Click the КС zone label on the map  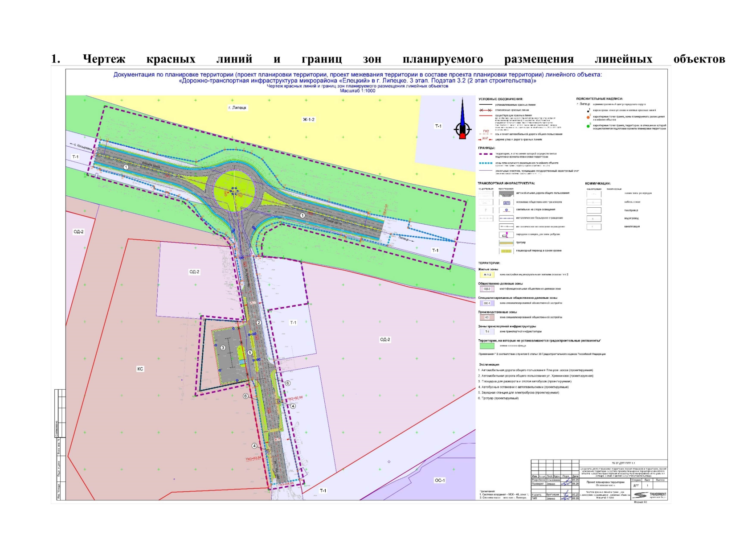click(x=140, y=369)
